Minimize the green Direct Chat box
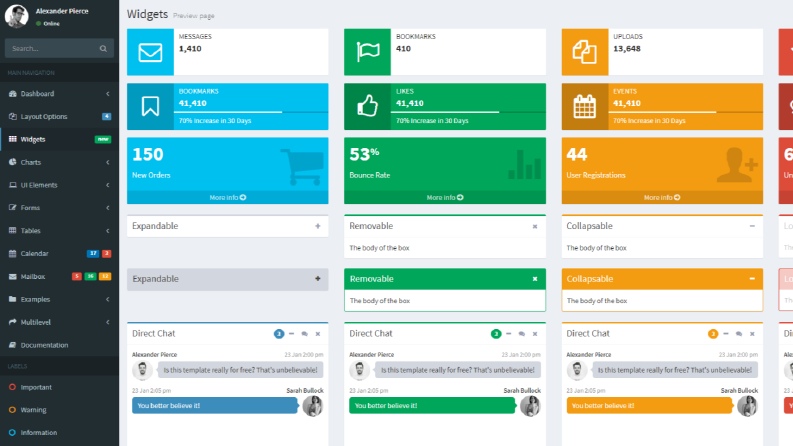 click(508, 334)
